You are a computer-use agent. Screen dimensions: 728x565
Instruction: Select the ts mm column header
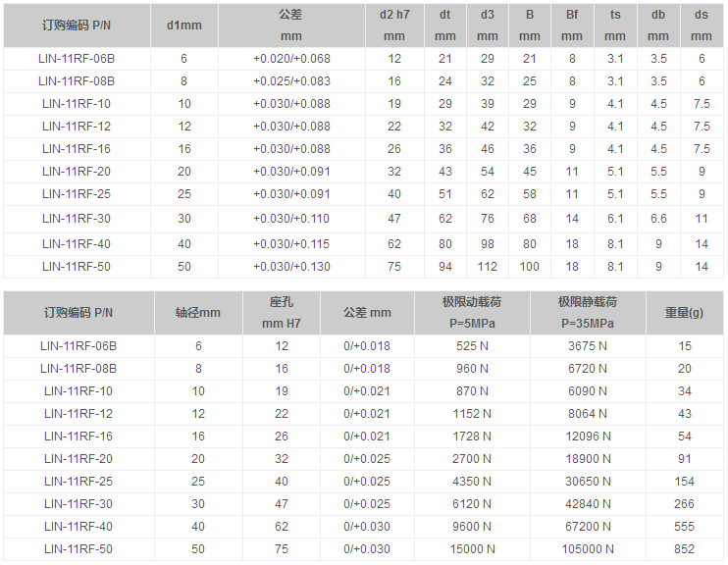pos(615,26)
